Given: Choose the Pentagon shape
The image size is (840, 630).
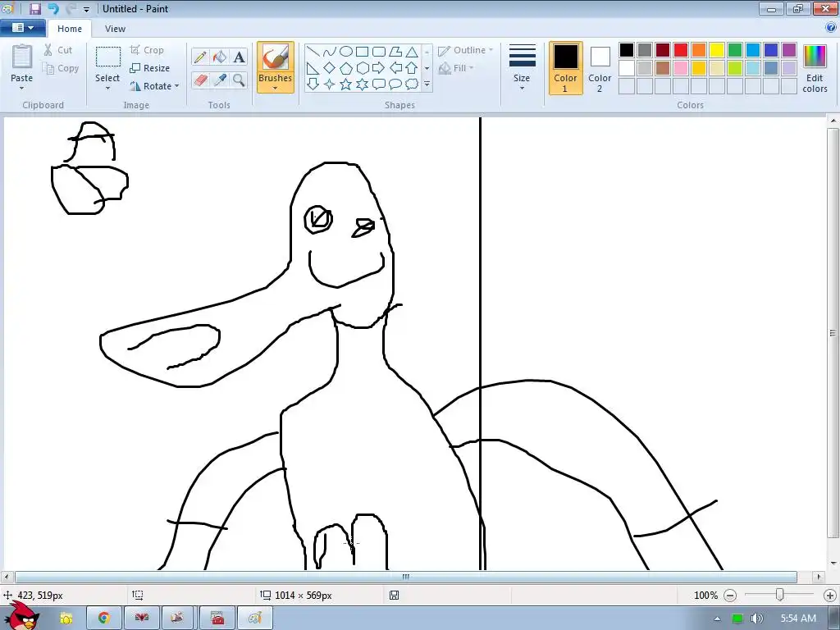Looking at the screenshot, I should click(346, 68).
